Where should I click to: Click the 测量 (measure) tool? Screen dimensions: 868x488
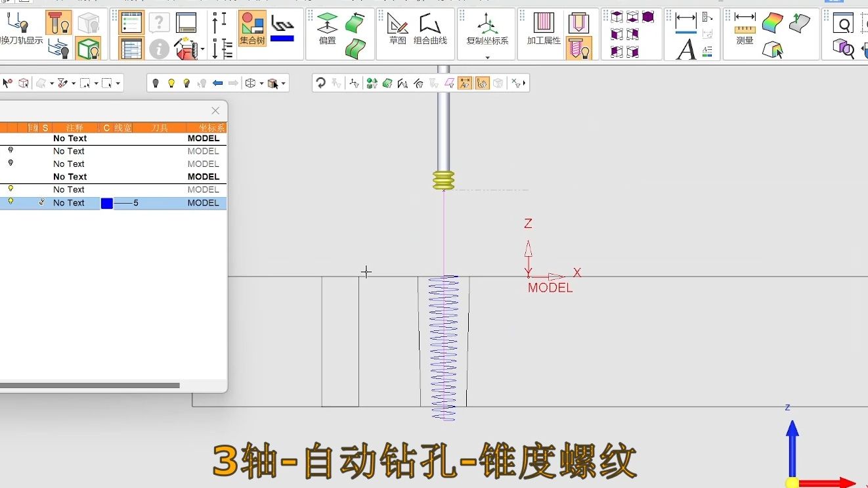(745, 29)
